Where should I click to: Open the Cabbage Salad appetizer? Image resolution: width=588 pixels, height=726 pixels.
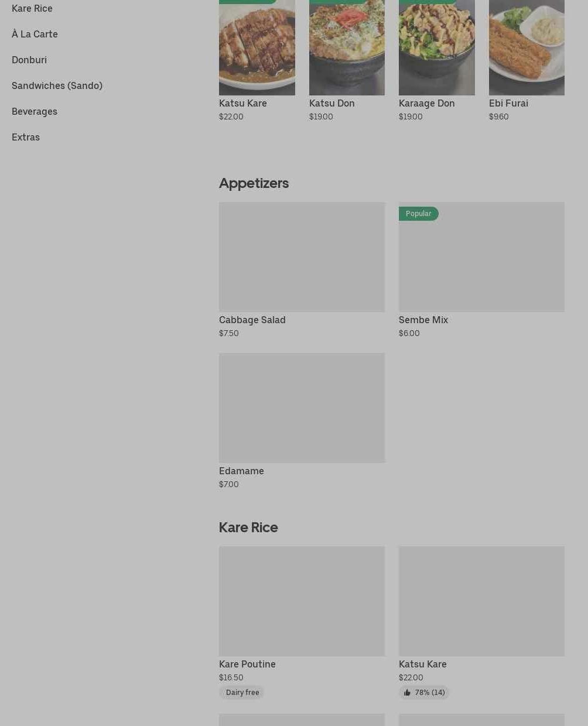pos(302,257)
